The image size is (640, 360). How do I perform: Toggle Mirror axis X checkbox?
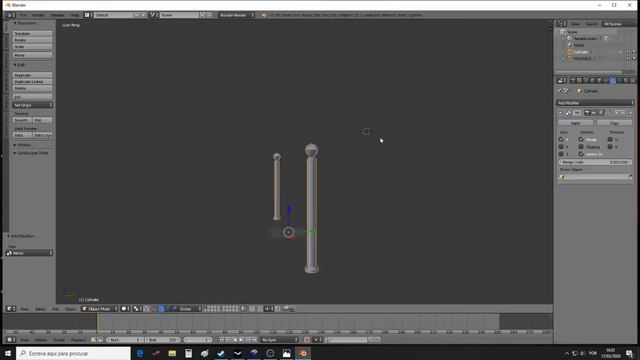click(561, 140)
